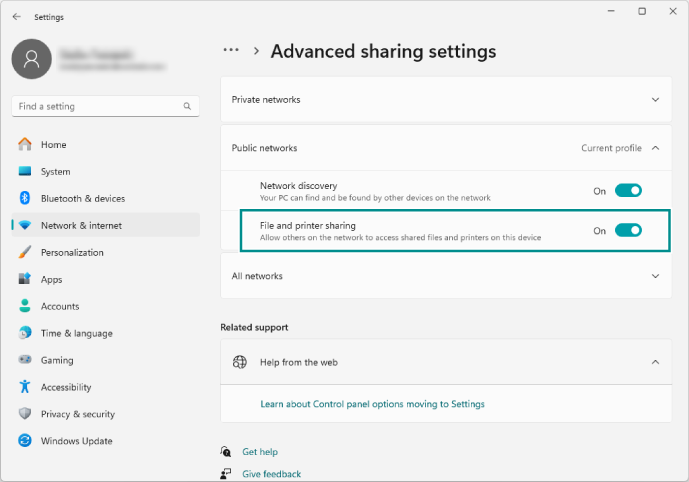Click the Windows Update icon

point(25,441)
